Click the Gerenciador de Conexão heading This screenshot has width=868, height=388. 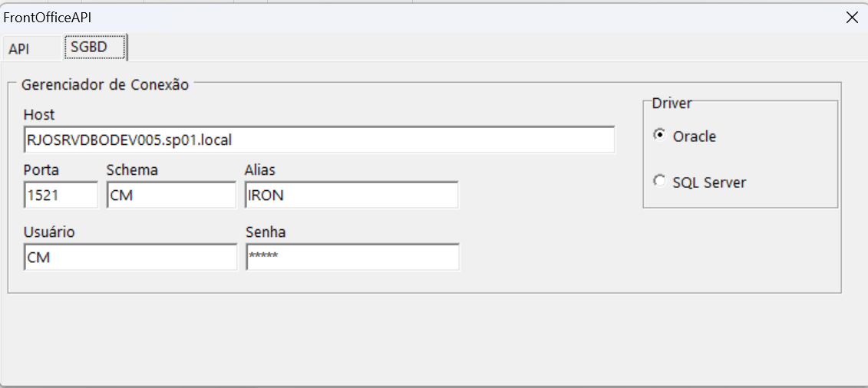click(105, 84)
